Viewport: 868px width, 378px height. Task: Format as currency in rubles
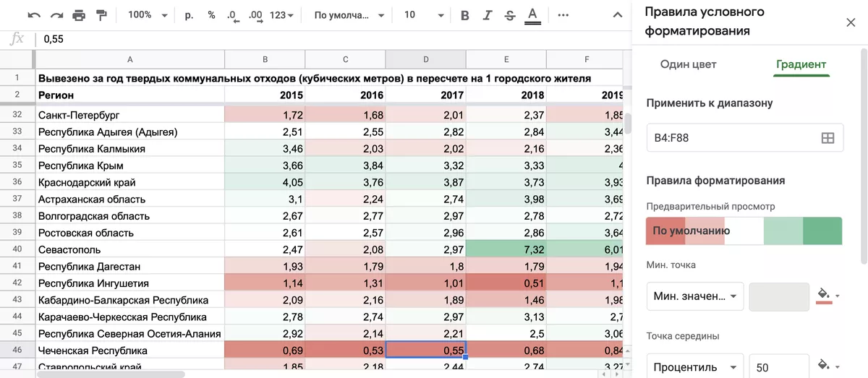190,15
